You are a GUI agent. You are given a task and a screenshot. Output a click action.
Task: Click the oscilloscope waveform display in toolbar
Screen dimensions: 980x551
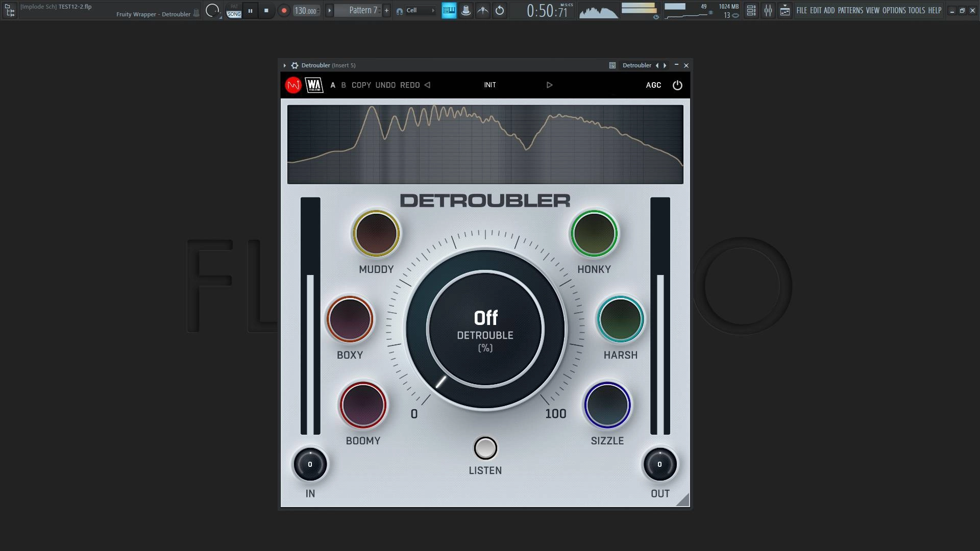pos(599,11)
